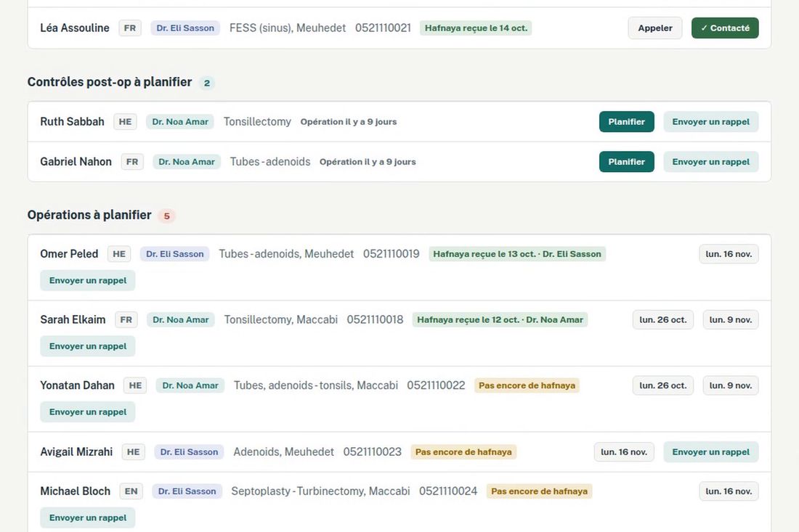Click Planifier for Ruth Sabbah
The width and height of the screenshot is (799, 532).
click(x=626, y=122)
